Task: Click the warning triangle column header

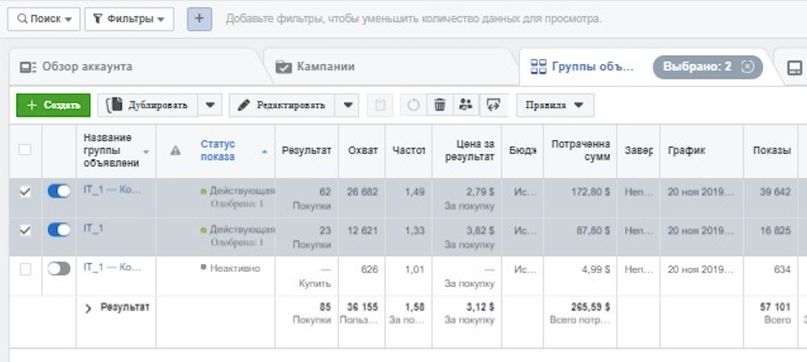Action: pyautogui.click(x=176, y=150)
